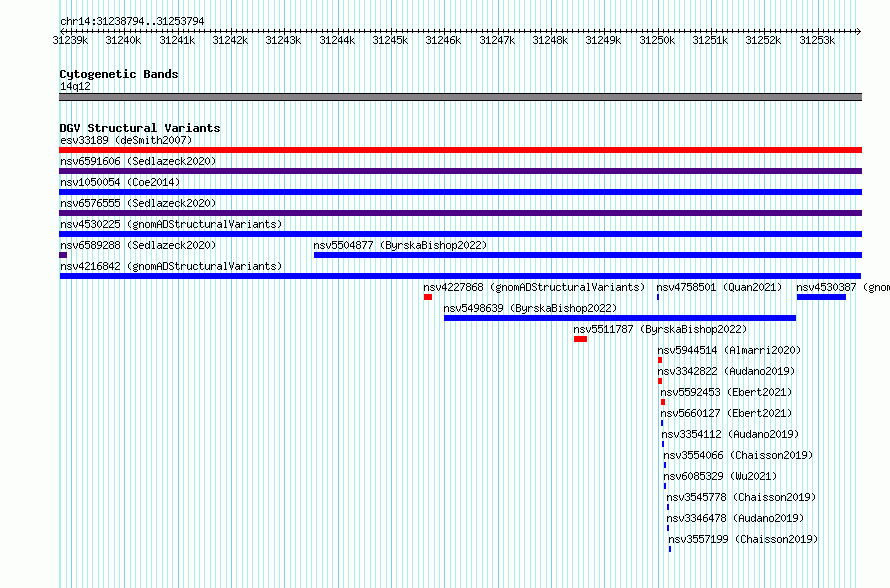Click the 31245k ruler position
Image resolution: width=890 pixels, height=588 pixels.
pos(390,40)
